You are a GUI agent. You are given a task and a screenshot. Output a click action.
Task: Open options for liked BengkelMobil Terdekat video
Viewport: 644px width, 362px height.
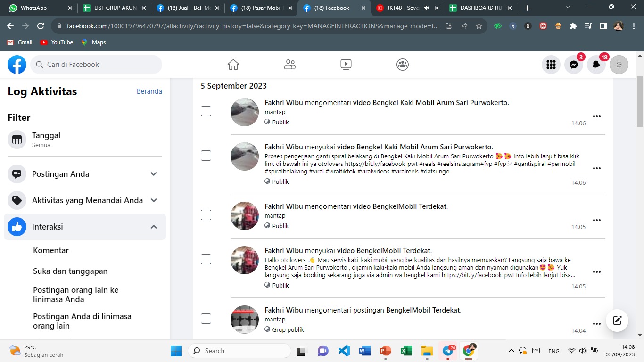597,272
